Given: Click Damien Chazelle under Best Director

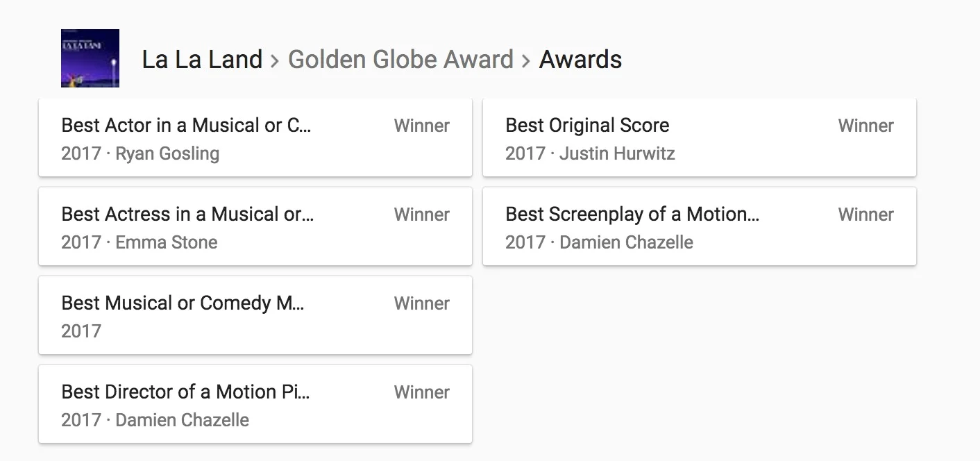Looking at the screenshot, I should tap(182, 420).
